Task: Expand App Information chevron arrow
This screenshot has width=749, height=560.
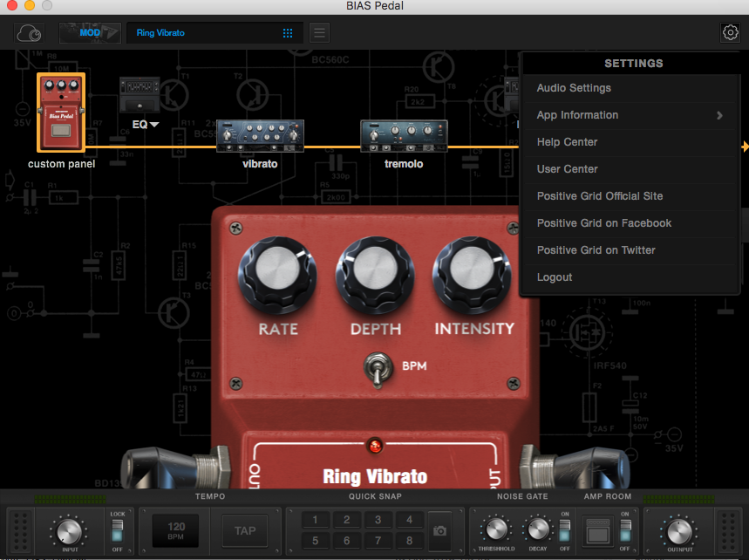Action: pyautogui.click(x=719, y=115)
